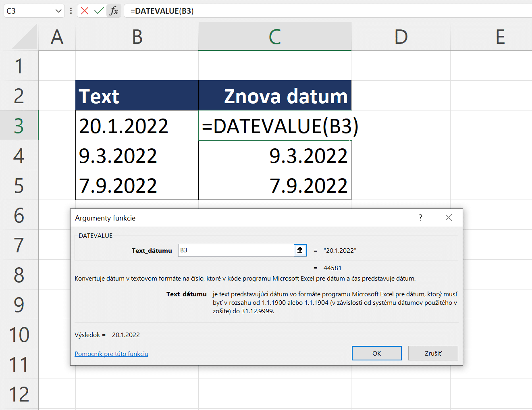The image size is (532, 410).
Task: Click the formula bar text =DATEVALUE(B3)
Action: (162, 11)
